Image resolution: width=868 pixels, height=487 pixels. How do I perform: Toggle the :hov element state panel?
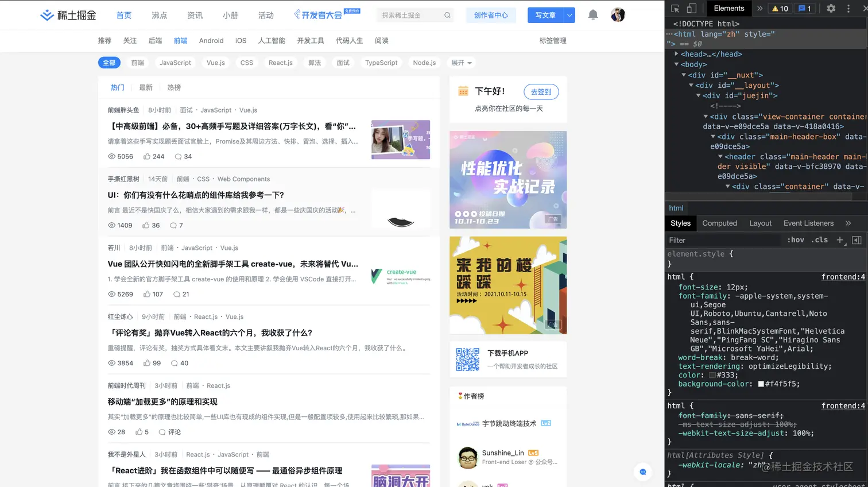[x=795, y=240]
